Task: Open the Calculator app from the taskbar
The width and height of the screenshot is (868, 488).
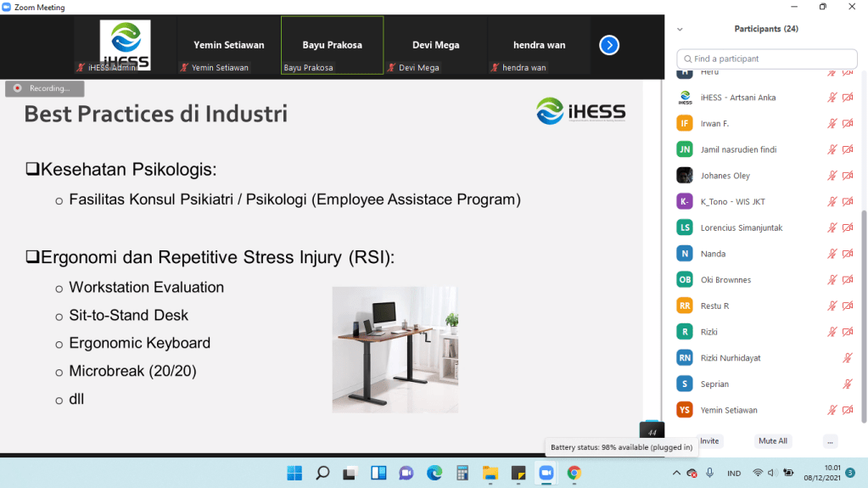Action: click(462, 473)
